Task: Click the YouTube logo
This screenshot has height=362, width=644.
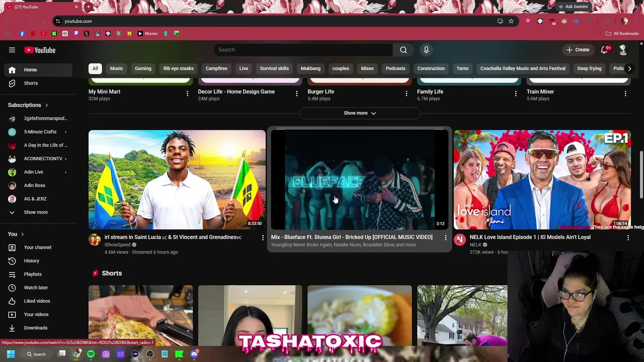Action: pos(40,50)
